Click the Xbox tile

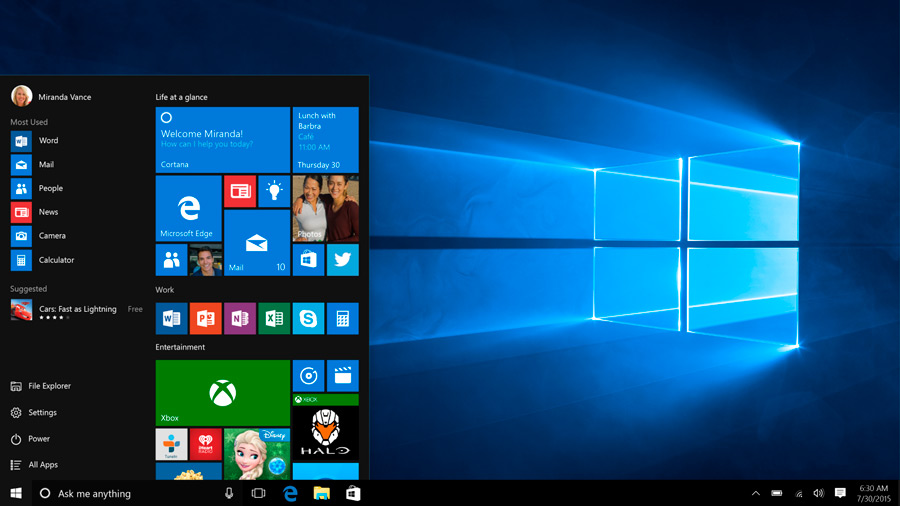pos(222,392)
